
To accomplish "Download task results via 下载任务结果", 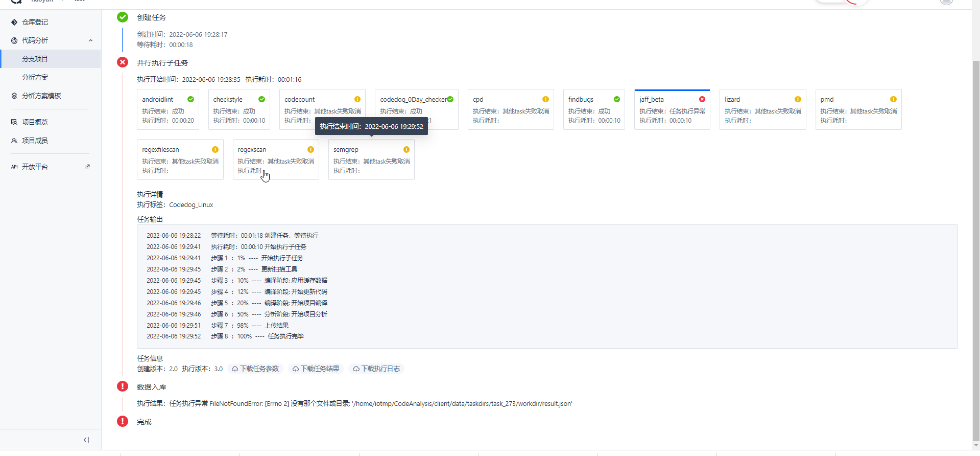I will click(x=316, y=369).
